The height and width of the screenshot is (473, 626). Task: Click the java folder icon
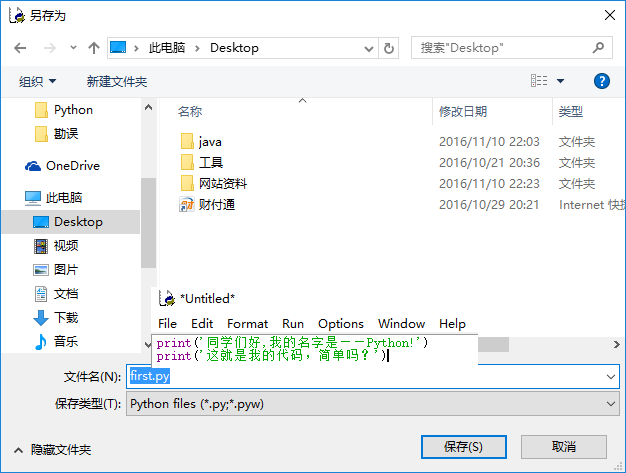tap(187, 142)
